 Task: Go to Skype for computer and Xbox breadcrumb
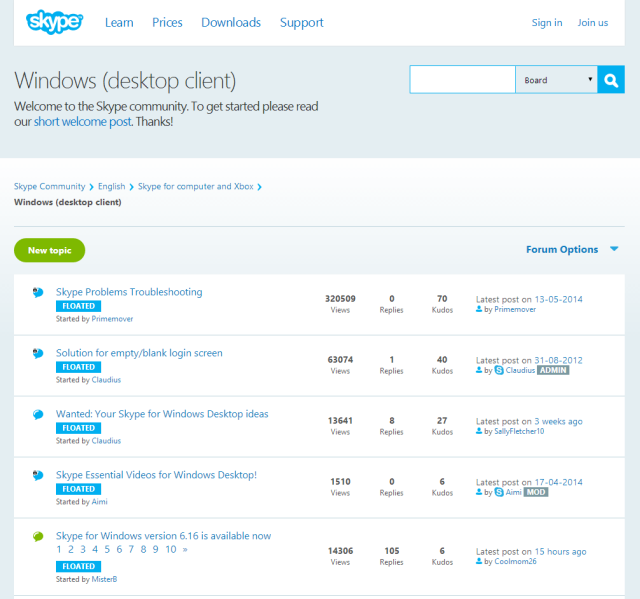click(196, 186)
